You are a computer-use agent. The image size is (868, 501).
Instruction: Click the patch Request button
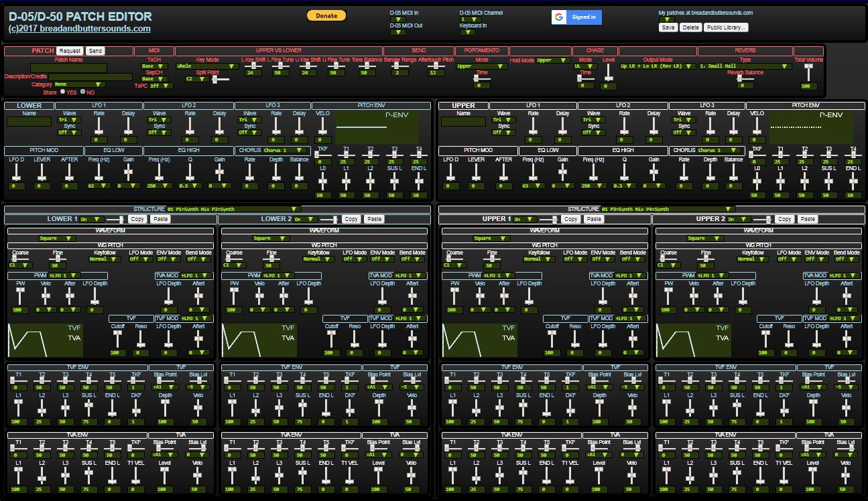tap(69, 51)
